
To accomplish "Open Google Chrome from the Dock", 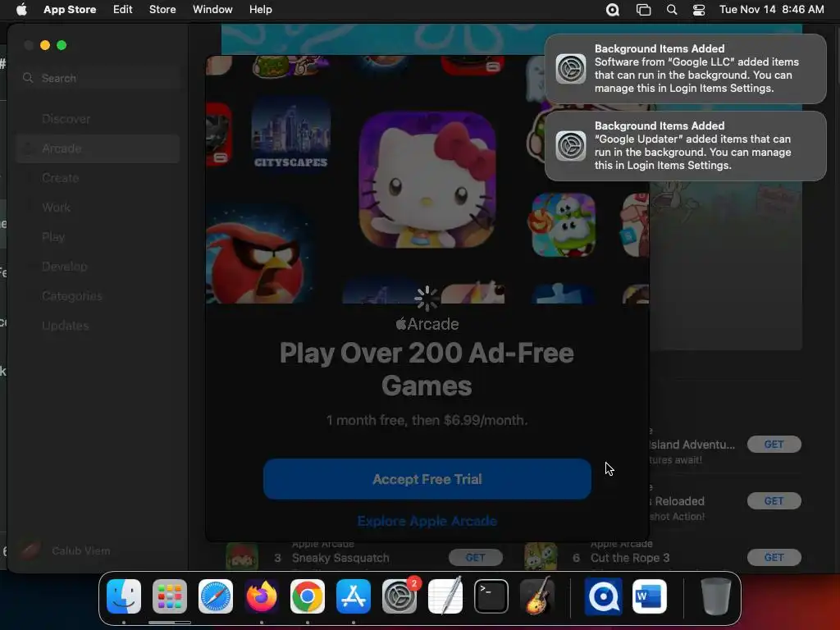I will [308, 596].
